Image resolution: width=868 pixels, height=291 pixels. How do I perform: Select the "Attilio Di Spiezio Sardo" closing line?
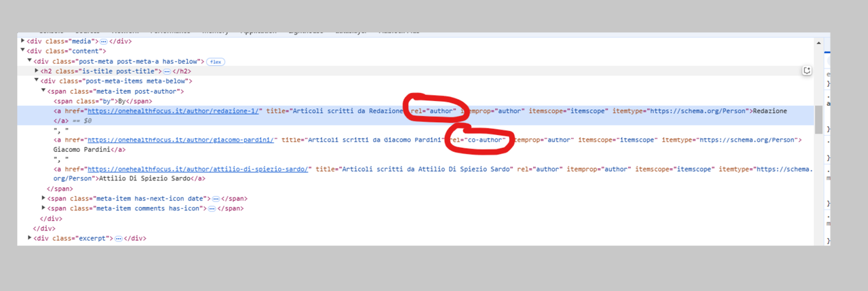130,179
